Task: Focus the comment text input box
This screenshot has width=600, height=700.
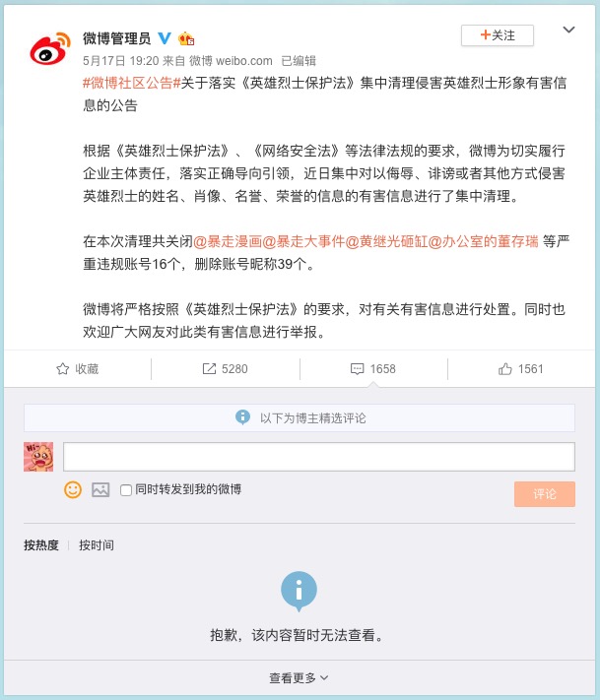Action: (x=319, y=457)
